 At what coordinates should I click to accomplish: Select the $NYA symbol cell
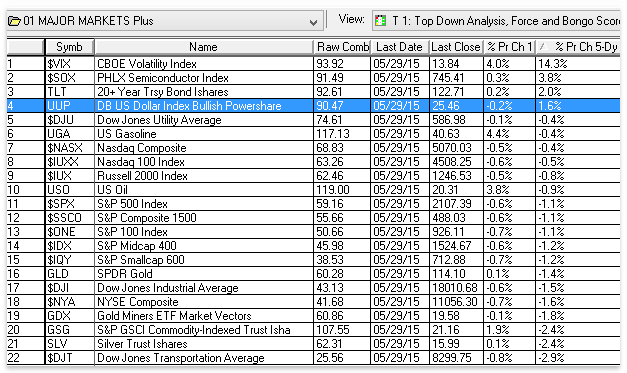pos(70,302)
